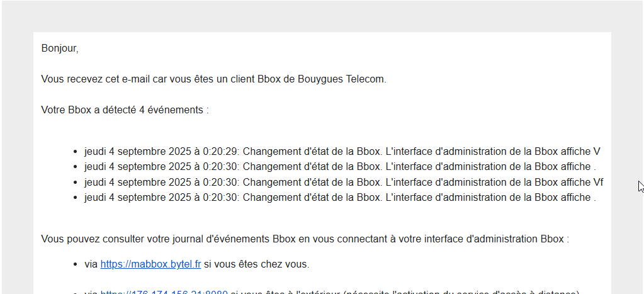Click the event line ending with "affiche Vf"
644x294 pixels.
click(344, 183)
